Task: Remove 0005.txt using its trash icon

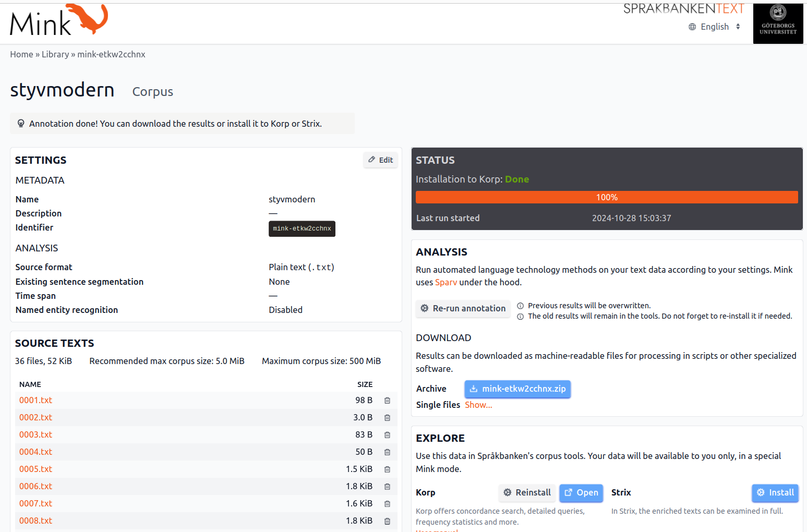Action: coord(387,469)
